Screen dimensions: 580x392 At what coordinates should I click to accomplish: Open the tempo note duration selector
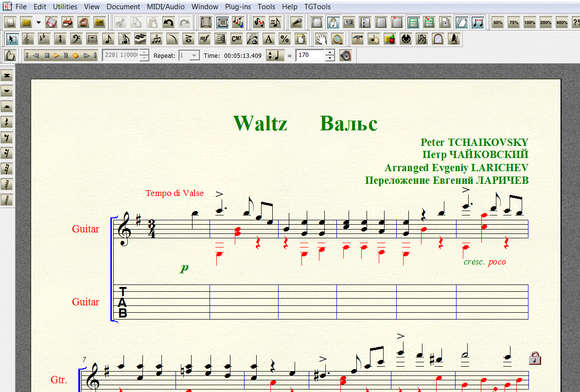(275, 55)
